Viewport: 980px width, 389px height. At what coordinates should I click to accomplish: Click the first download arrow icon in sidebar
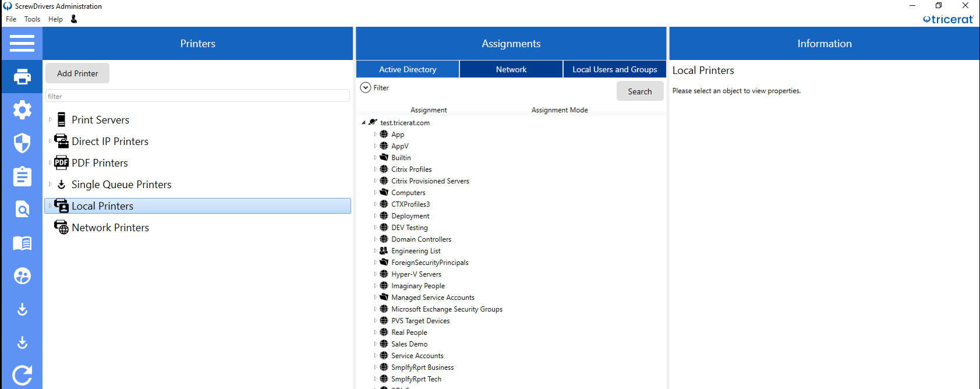point(22,309)
